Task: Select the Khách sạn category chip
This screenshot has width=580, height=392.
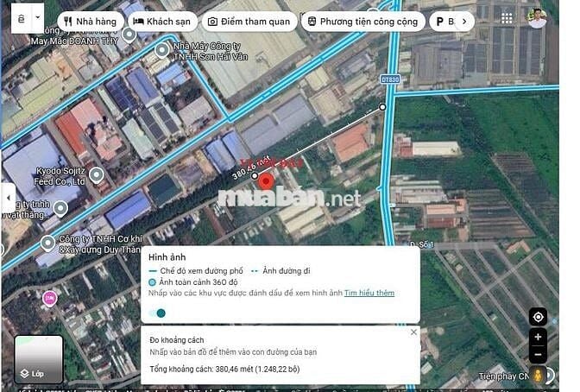Action: pos(161,22)
